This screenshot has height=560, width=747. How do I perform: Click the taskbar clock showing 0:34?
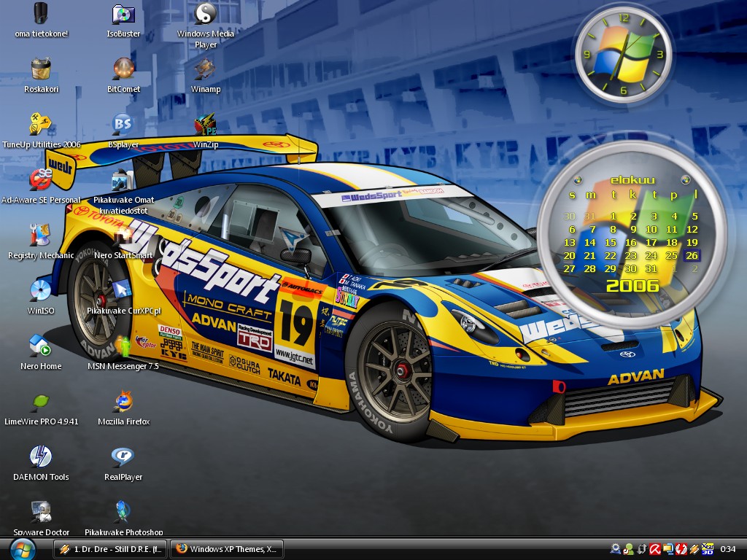pos(728,549)
